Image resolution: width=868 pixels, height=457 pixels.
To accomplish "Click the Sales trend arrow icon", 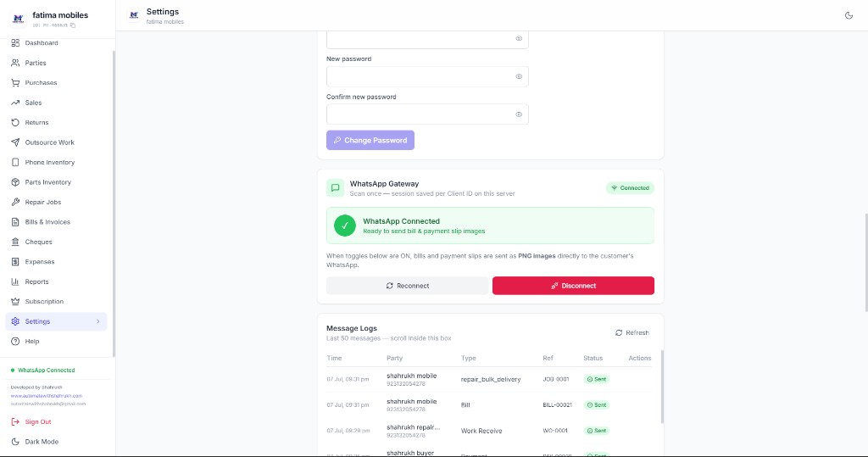I will pyautogui.click(x=15, y=103).
